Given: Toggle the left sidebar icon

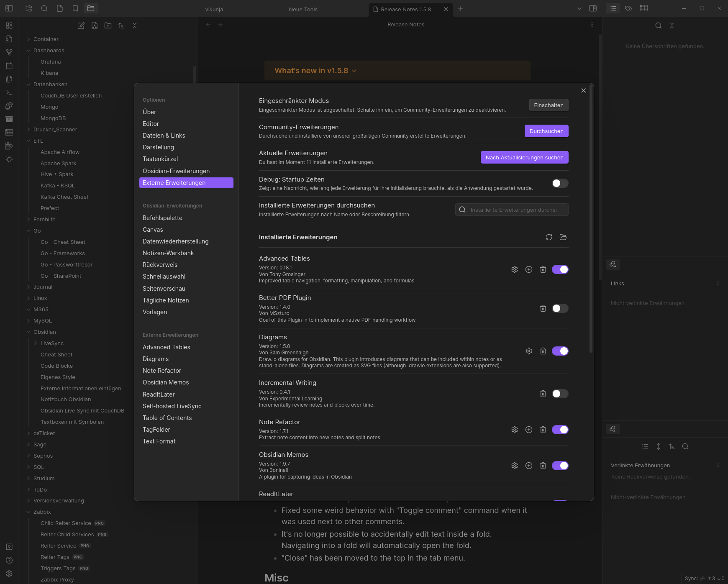Looking at the screenshot, I should pos(9,8).
